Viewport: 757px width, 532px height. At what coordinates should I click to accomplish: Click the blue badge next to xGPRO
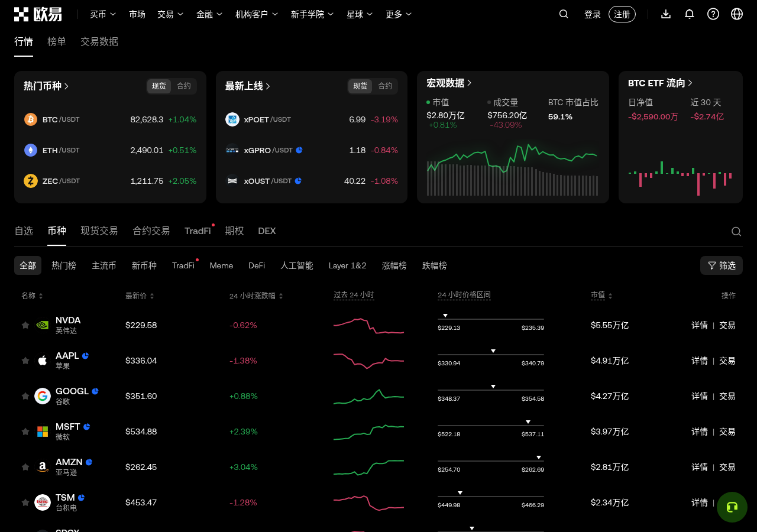(x=299, y=150)
